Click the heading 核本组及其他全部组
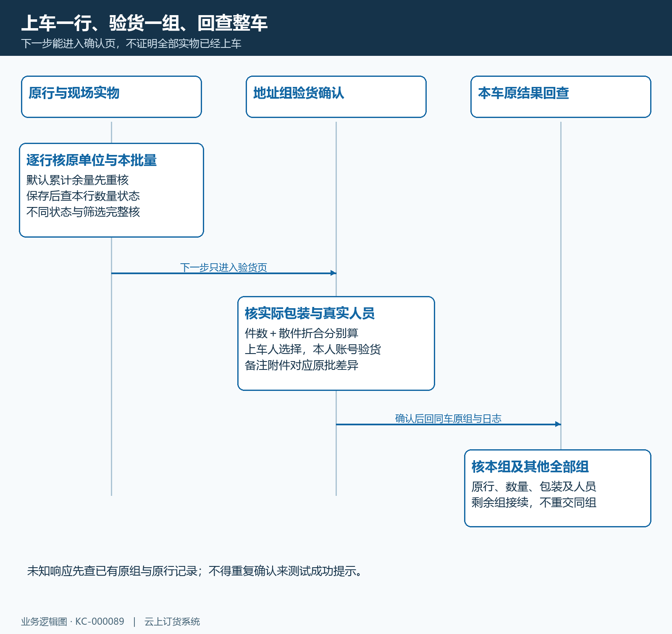Image resolution: width=672 pixels, height=634 pixels. pos(530,467)
